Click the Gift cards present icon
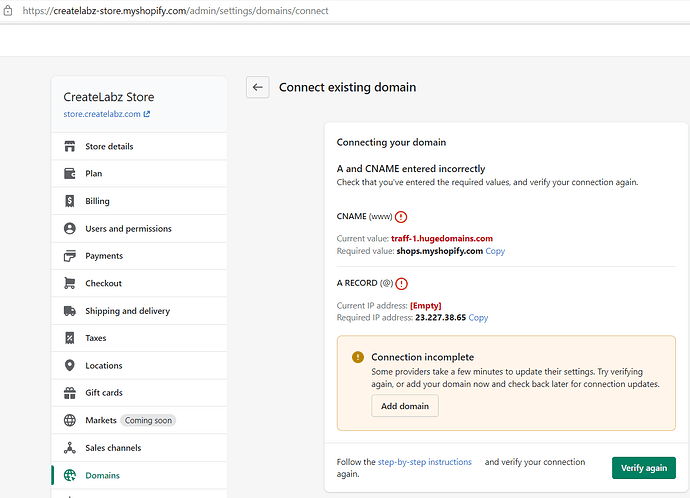 [70, 393]
